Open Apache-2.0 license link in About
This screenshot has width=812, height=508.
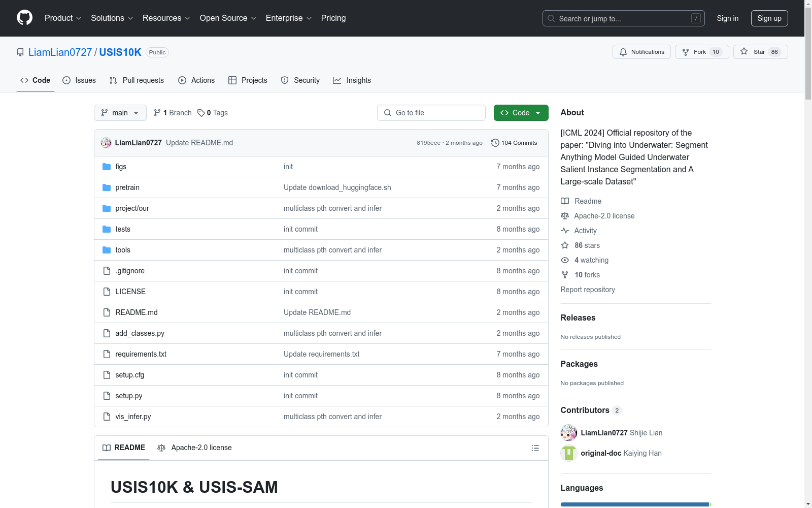(x=598, y=216)
